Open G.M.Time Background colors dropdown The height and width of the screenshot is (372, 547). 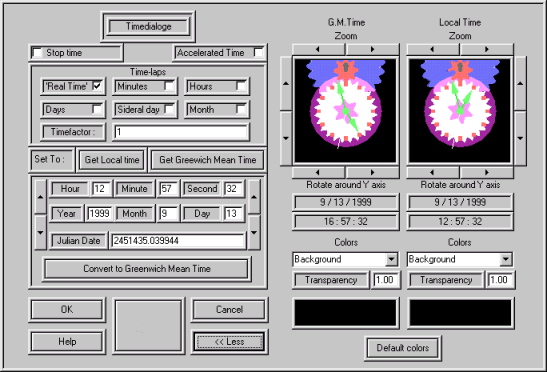pyautogui.click(x=391, y=259)
